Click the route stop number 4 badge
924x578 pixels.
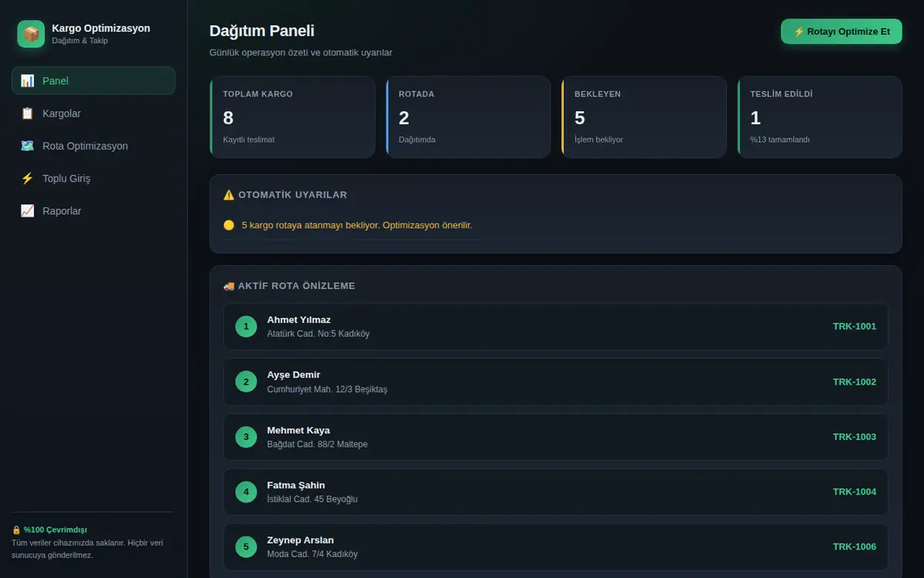246,492
